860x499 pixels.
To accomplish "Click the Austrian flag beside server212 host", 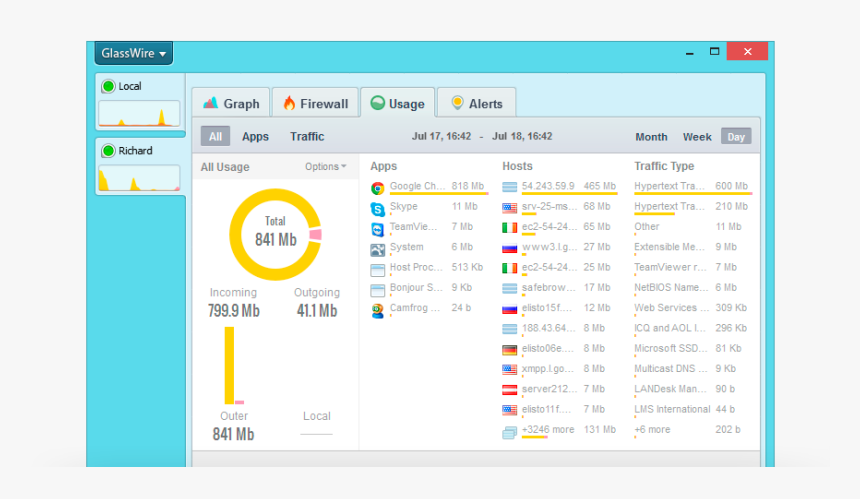I will [x=510, y=390].
